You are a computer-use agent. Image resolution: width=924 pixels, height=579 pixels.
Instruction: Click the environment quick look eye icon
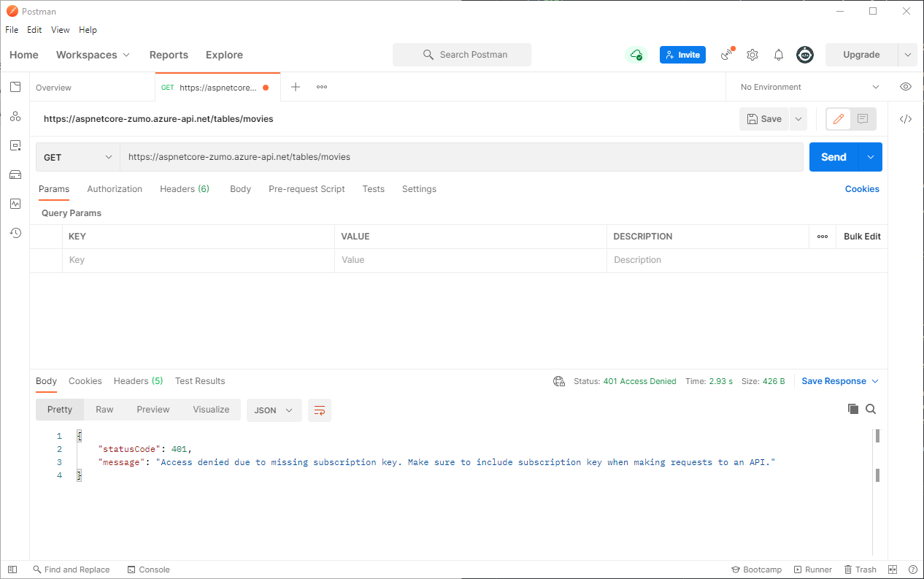click(906, 87)
